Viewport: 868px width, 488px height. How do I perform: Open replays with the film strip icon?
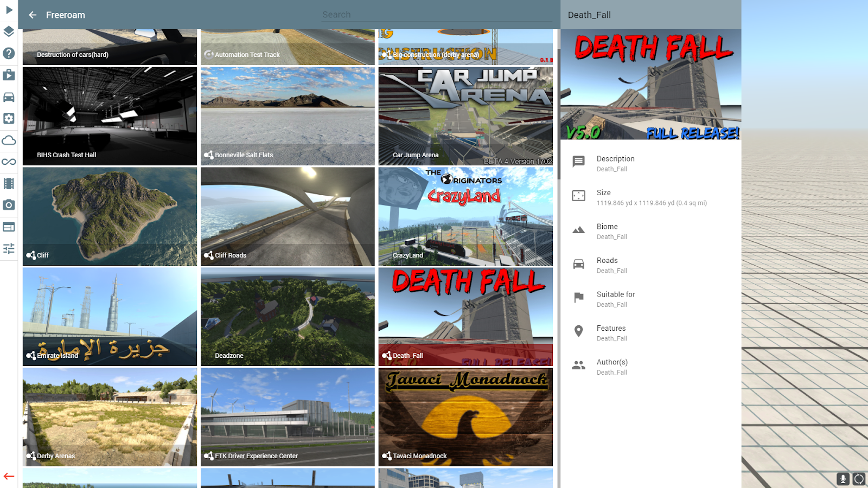click(8, 183)
